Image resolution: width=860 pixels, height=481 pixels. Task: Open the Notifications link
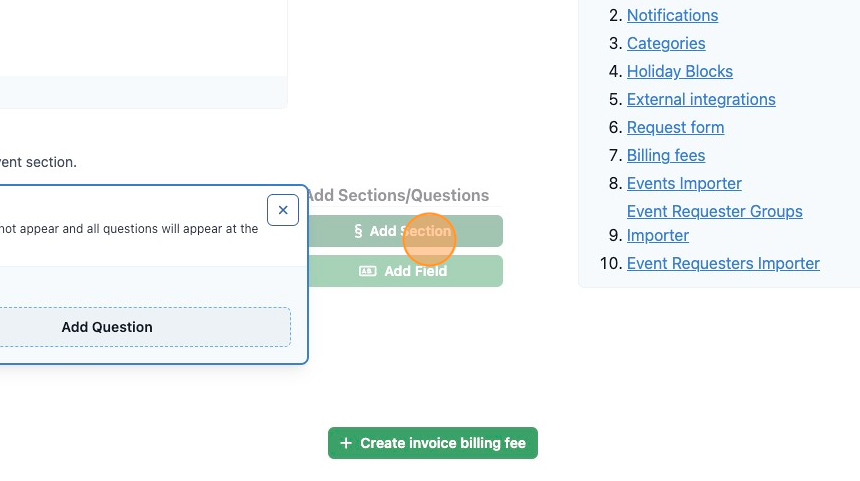672,15
